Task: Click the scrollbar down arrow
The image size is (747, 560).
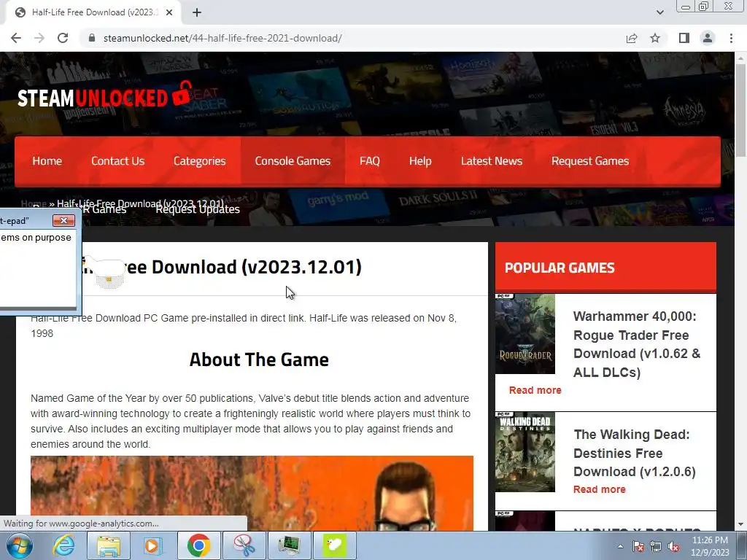Action: coord(740,525)
